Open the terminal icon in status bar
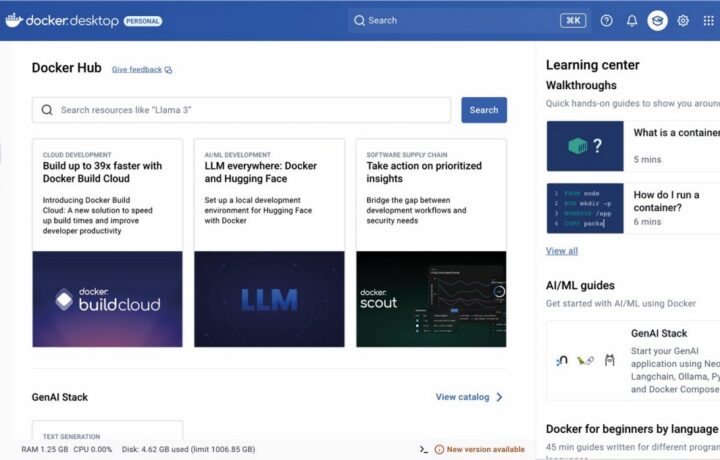This screenshot has height=460, width=720. point(423,449)
